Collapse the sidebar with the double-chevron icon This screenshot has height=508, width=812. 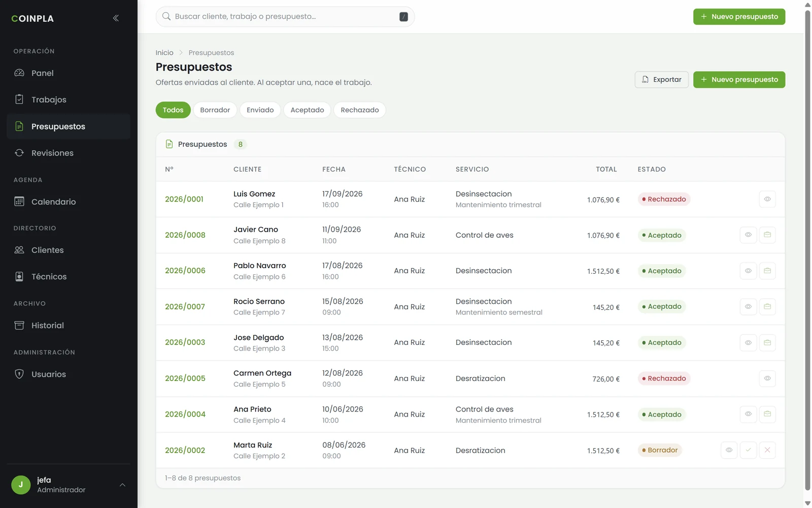[x=116, y=18]
